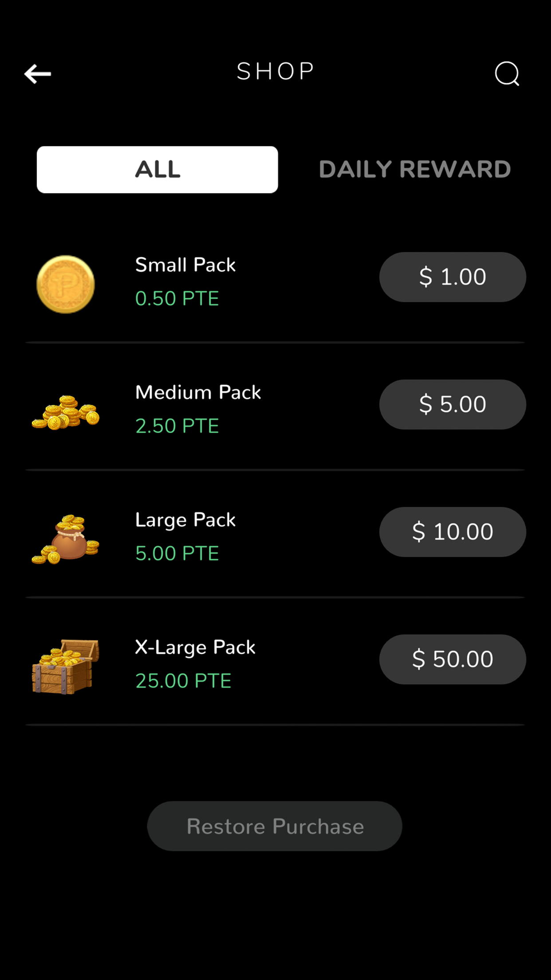Click the SHOP header title
The width and height of the screenshot is (551, 980).
point(275,71)
